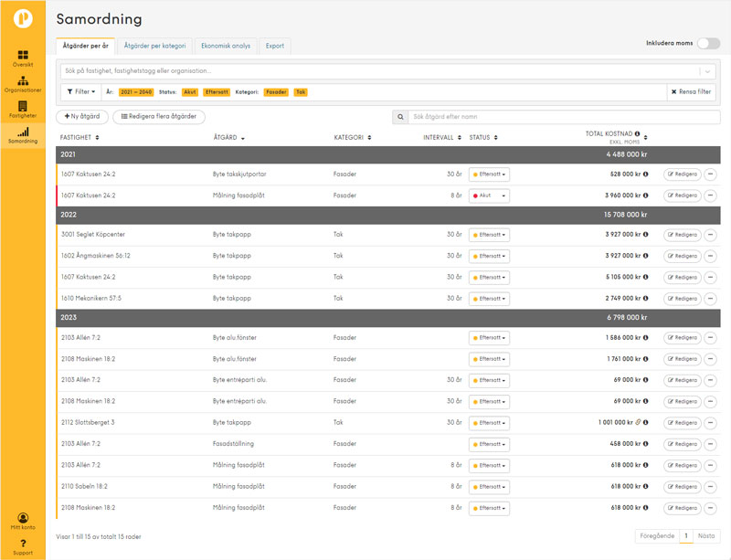The width and height of the screenshot is (731, 560).
Task: Open Översikt in the sidebar
Action: [23, 58]
